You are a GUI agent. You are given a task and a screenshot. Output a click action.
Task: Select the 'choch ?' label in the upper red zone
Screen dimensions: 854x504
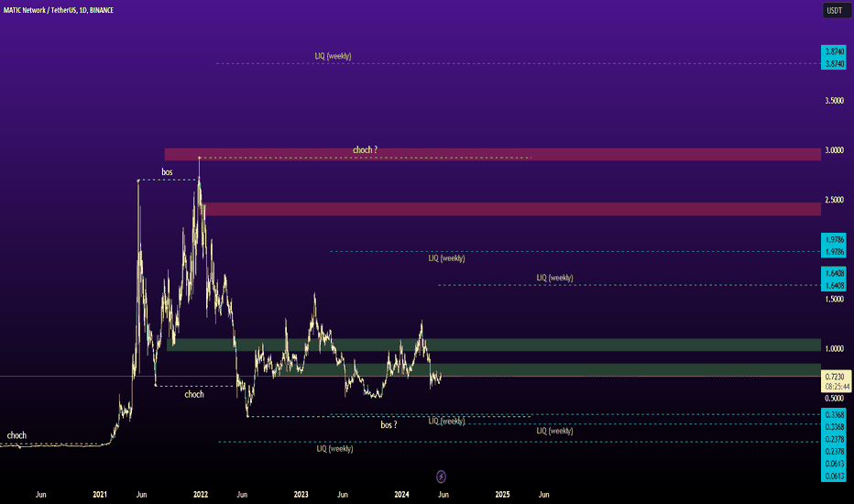365,150
